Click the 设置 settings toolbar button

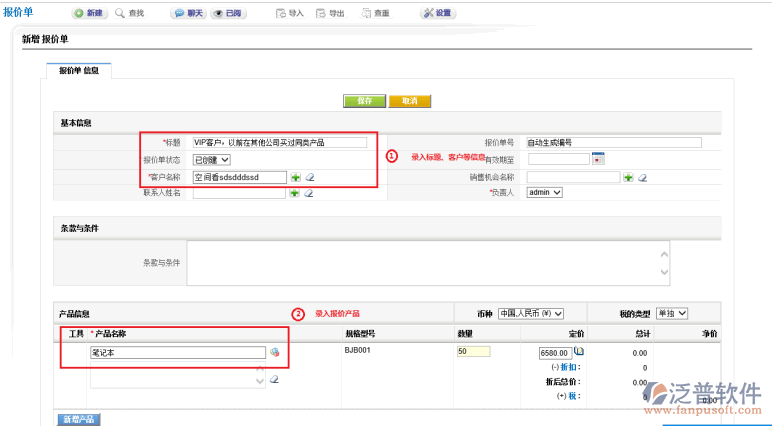(x=437, y=14)
